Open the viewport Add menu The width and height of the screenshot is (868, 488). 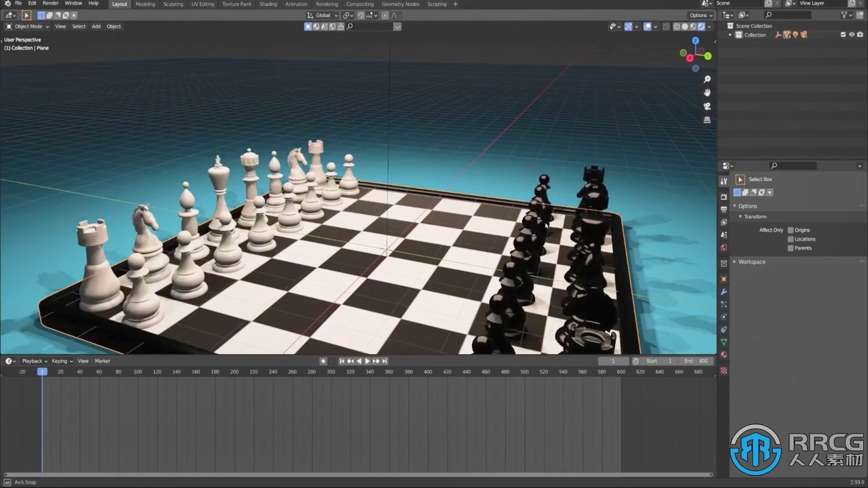click(x=96, y=26)
